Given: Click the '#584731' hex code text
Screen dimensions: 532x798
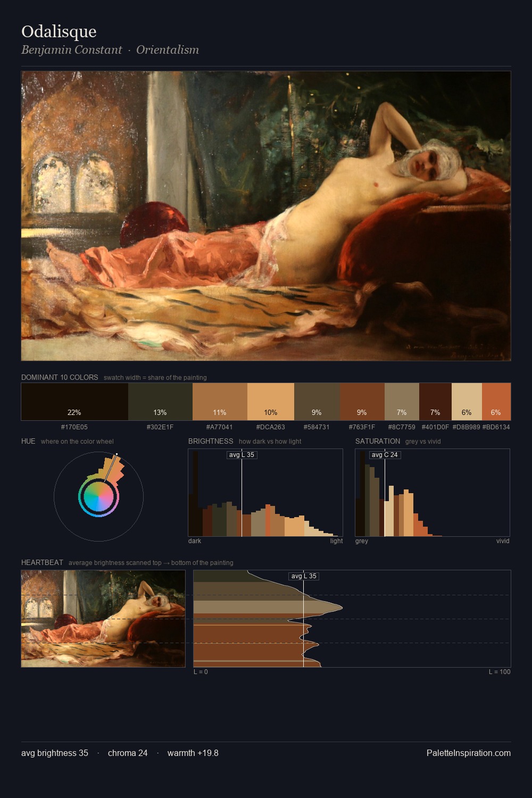Looking at the screenshot, I should tap(317, 427).
